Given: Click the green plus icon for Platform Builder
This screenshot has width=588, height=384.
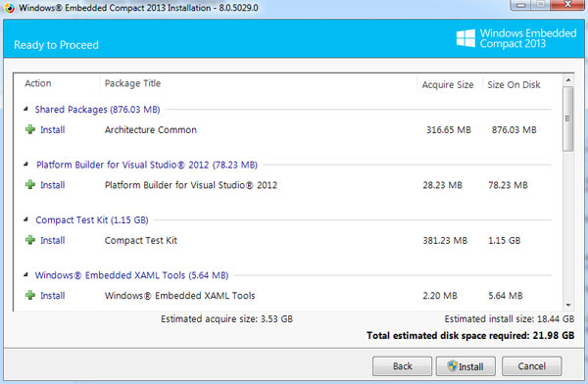Looking at the screenshot, I should [x=30, y=185].
